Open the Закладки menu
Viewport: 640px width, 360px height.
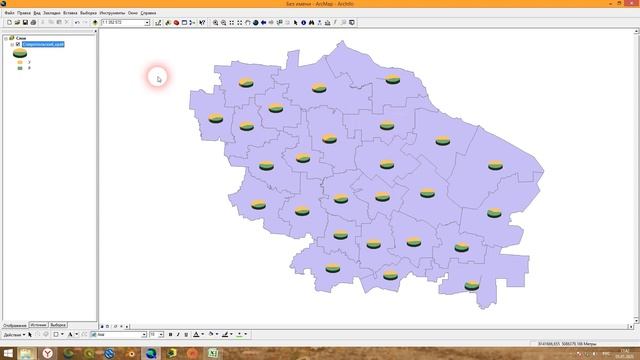tap(52, 13)
